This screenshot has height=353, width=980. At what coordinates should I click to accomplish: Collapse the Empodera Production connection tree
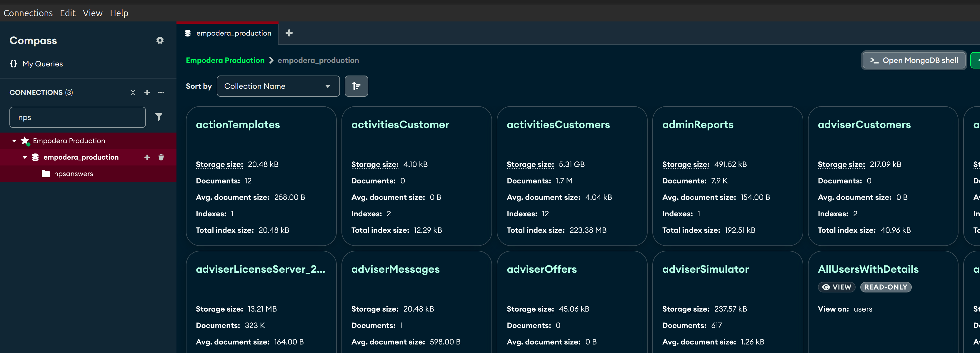coord(14,141)
